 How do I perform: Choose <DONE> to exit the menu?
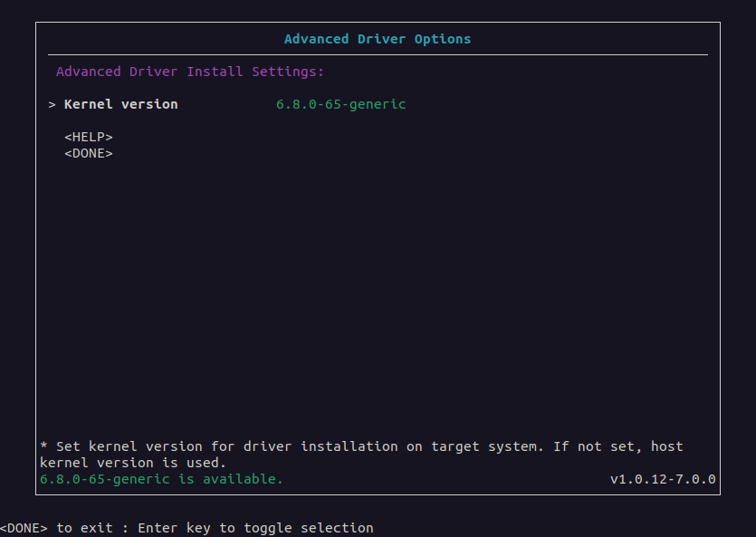(x=89, y=154)
